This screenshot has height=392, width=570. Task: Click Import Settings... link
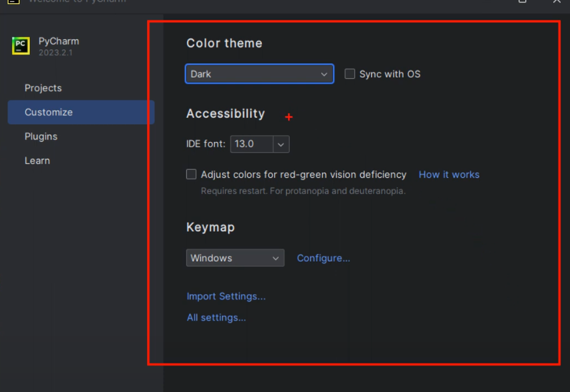coord(226,296)
